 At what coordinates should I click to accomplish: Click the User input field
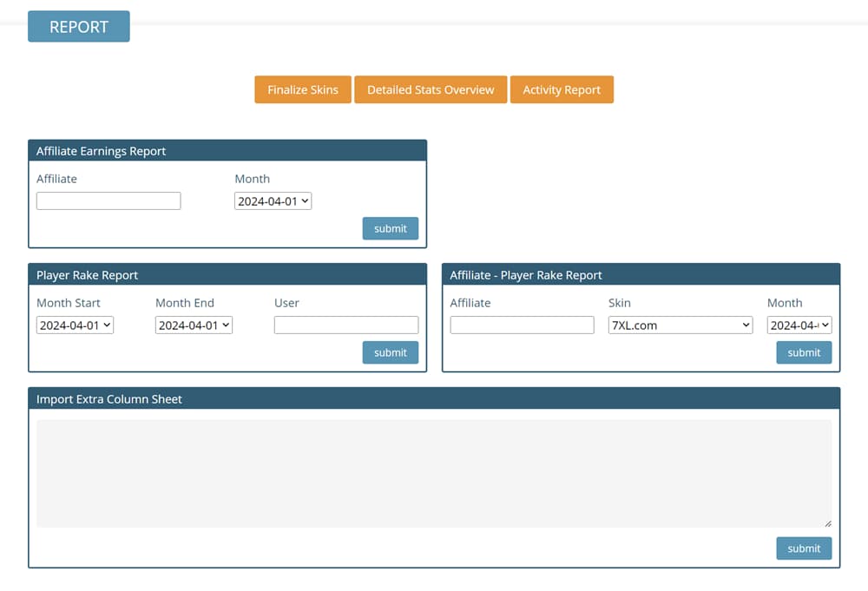click(x=345, y=325)
